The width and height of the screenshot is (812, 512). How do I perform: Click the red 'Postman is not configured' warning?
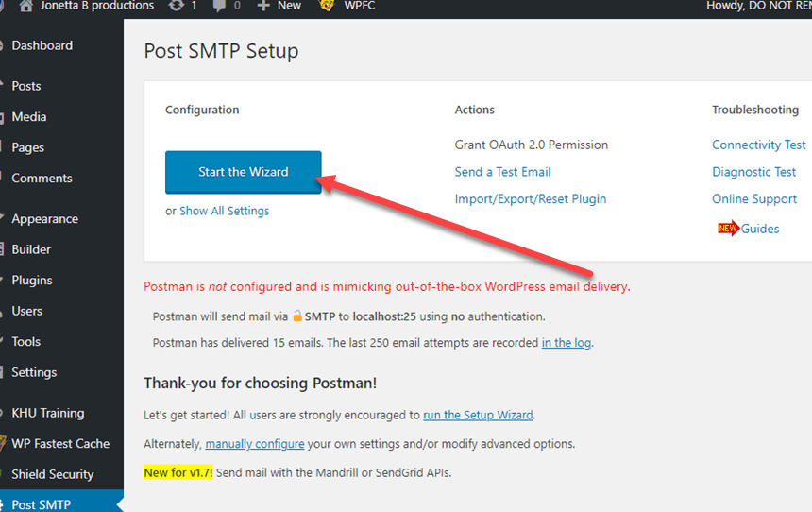coord(387,286)
